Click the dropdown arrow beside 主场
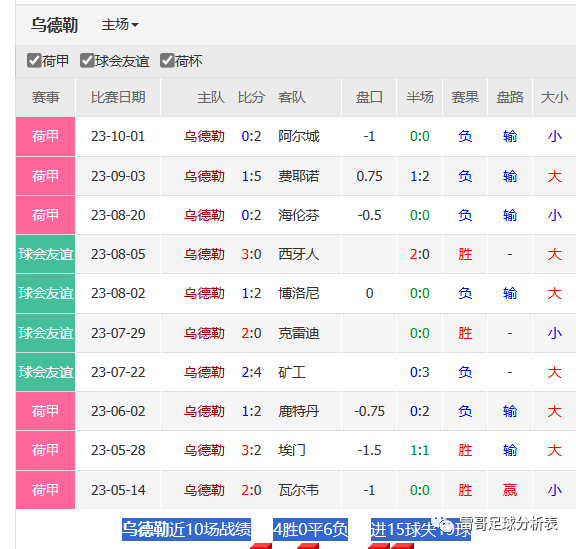The height and width of the screenshot is (549, 576). [x=135, y=25]
